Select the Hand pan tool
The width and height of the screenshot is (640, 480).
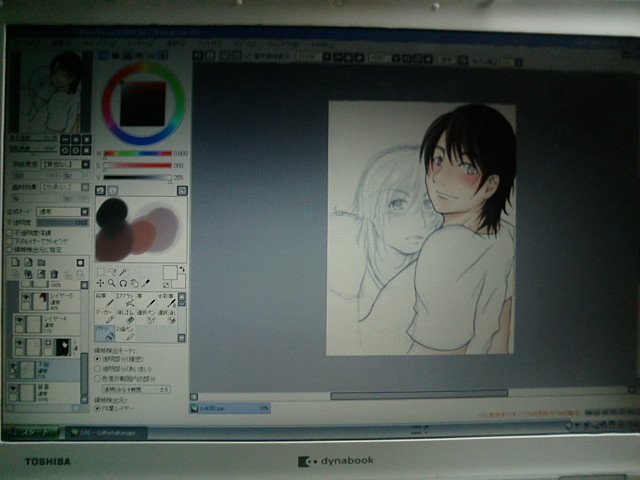coord(134,283)
